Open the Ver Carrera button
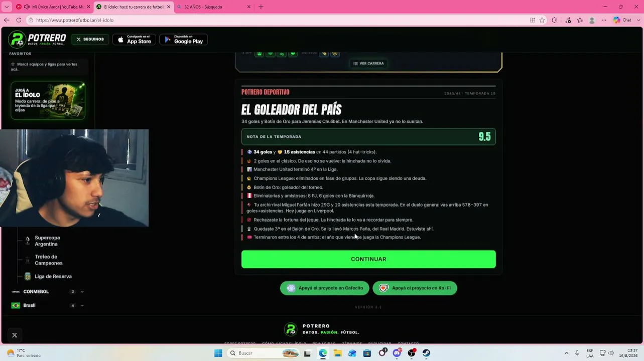644x361 pixels. [368, 63]
